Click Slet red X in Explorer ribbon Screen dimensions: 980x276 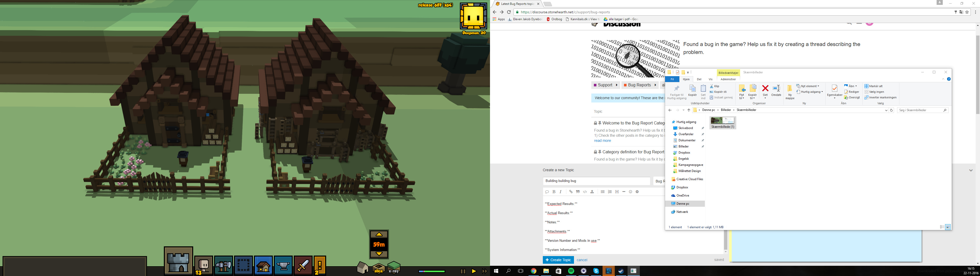coord(765,91)
